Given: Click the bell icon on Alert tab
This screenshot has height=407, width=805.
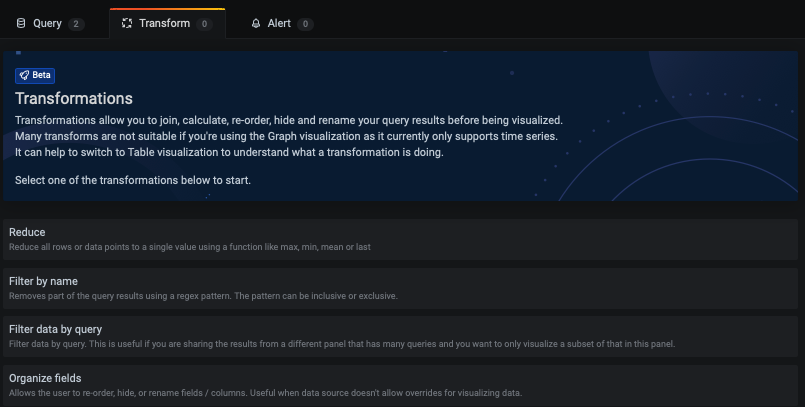Looking at the screenshot, I should [x=256, y=23].
